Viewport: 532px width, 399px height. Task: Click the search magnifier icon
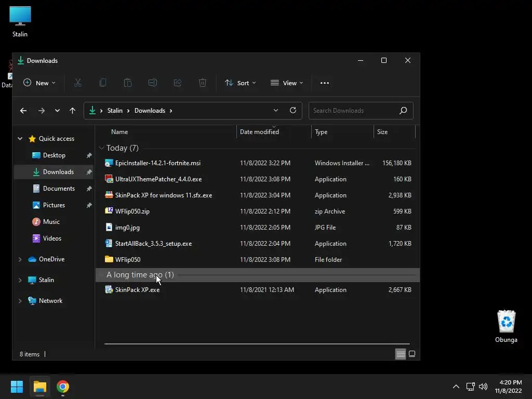pos(403,111)
